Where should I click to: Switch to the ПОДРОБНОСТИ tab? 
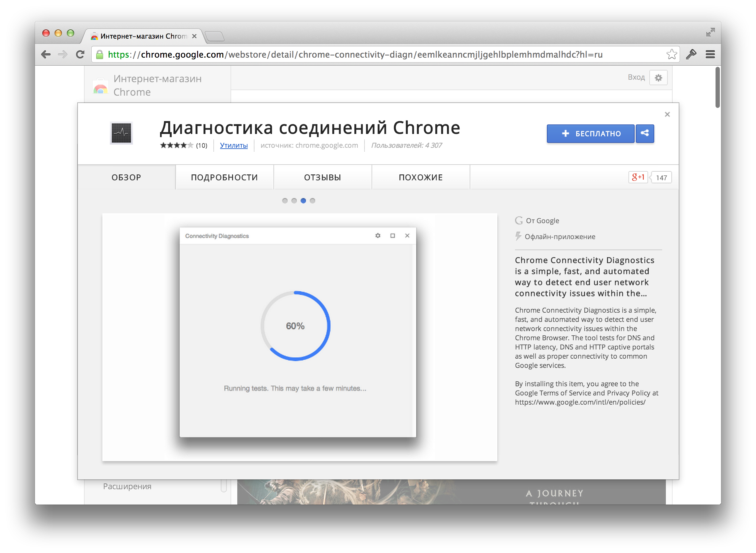pyautogui.click(x=224, y=177)
